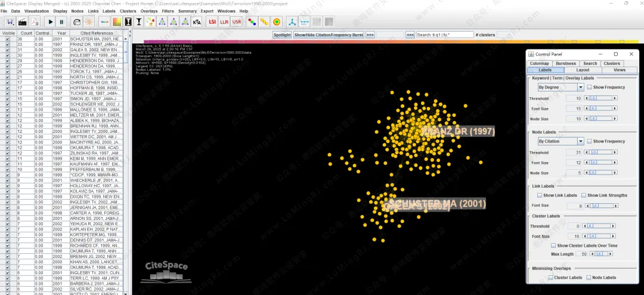Image resolution: width=644 pixels, height=295 pixels.
Task: Enable Show Link Labels checkbox
Action: coord(540,195)
